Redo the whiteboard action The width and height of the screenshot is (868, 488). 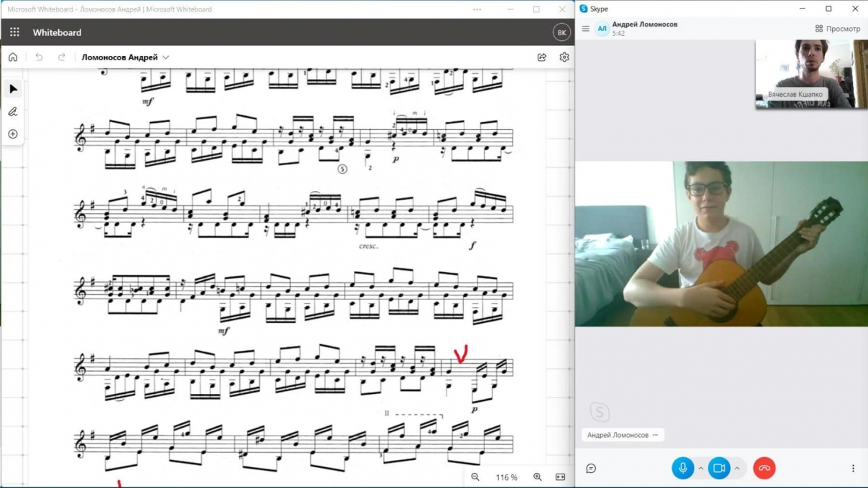pos(62,57)
